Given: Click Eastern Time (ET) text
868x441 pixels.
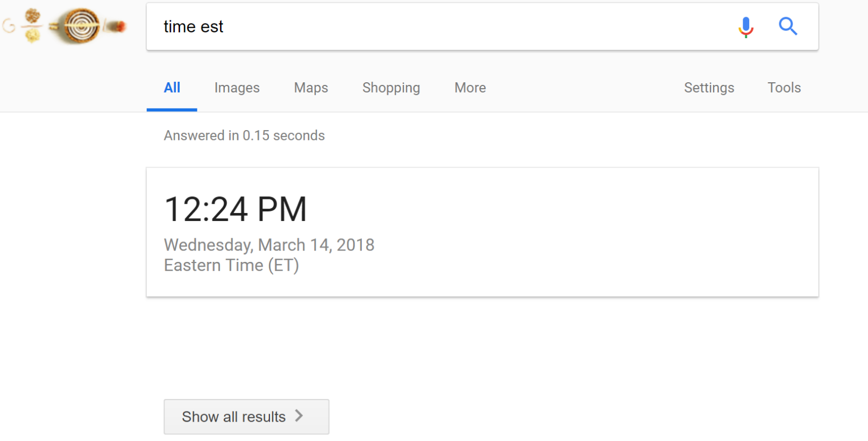Looking at the screenshot, I should (231, 265).
